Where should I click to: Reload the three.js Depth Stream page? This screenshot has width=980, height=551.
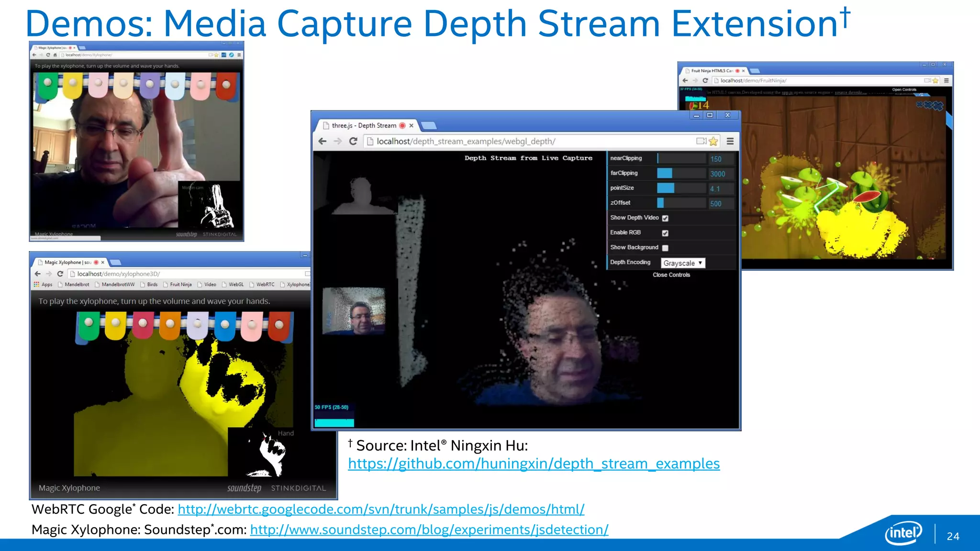(x=353, y=141)
